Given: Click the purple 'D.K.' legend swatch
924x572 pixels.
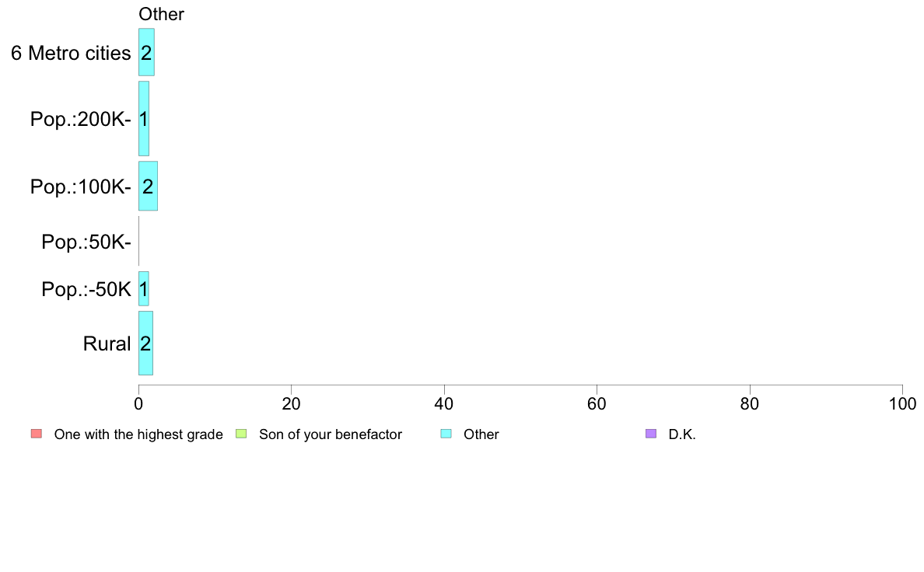Looking at the screenshot, I should [651, 434].
